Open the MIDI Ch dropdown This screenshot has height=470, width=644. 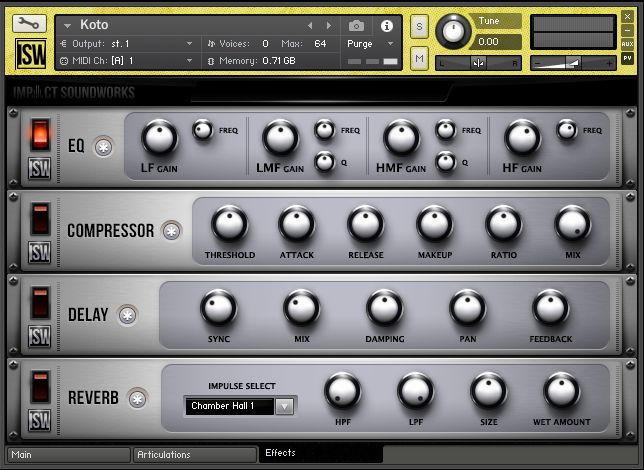189,61
